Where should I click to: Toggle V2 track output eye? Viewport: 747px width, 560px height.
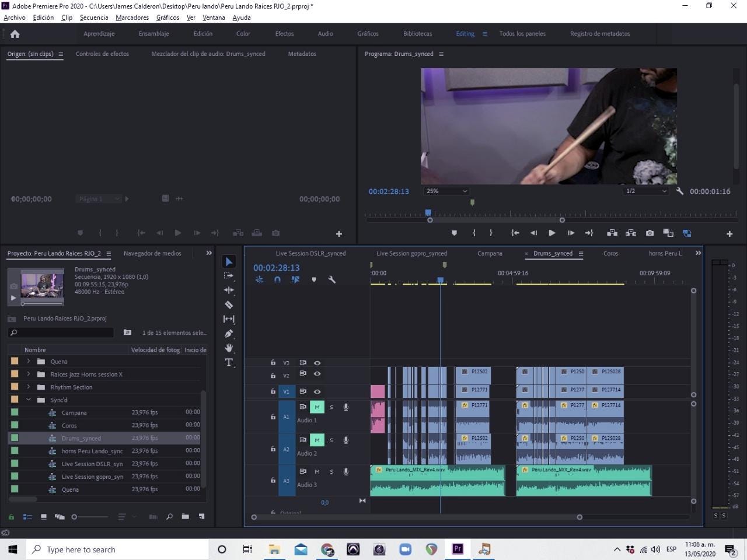(317, 374)
